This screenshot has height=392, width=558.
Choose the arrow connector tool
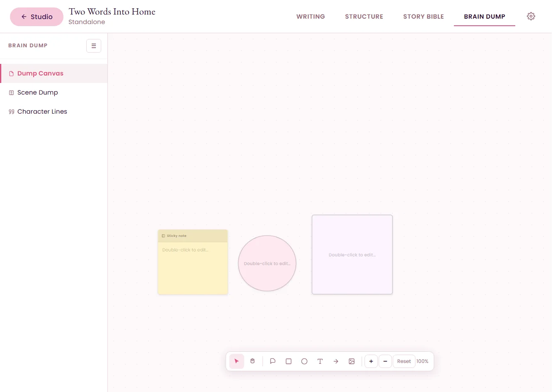point(336,361)
